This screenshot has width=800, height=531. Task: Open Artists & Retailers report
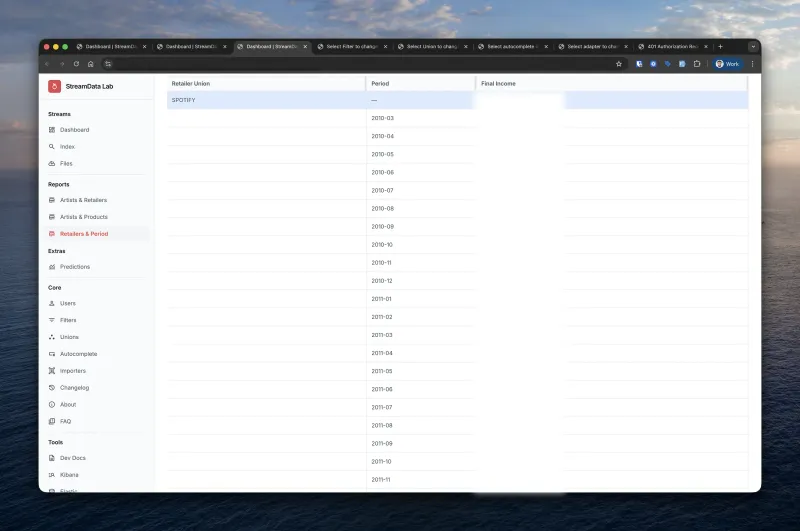coord(83,200)
